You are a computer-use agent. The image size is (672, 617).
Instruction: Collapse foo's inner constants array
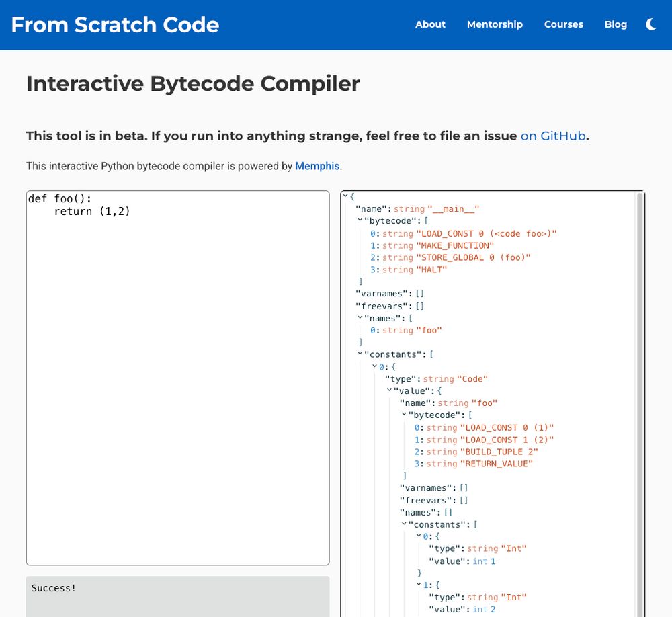pos(403,524)
